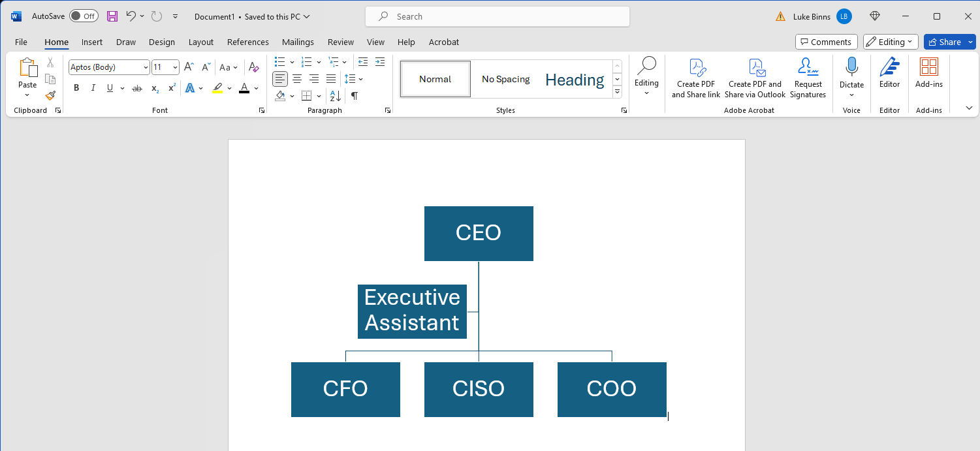The image size is (980, 451).
Task: Click the Share button
Action: pos(944,42)
